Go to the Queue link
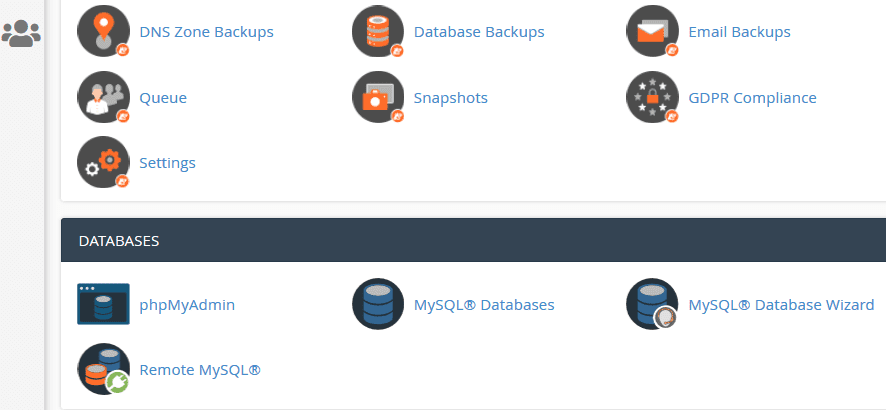Image resolution: width=886 pixels, height=410 pixels. click(x=163, y=98)
